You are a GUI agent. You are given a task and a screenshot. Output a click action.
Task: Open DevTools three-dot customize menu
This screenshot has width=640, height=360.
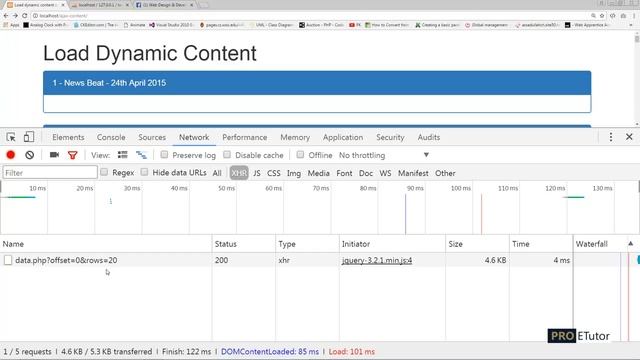611,137
